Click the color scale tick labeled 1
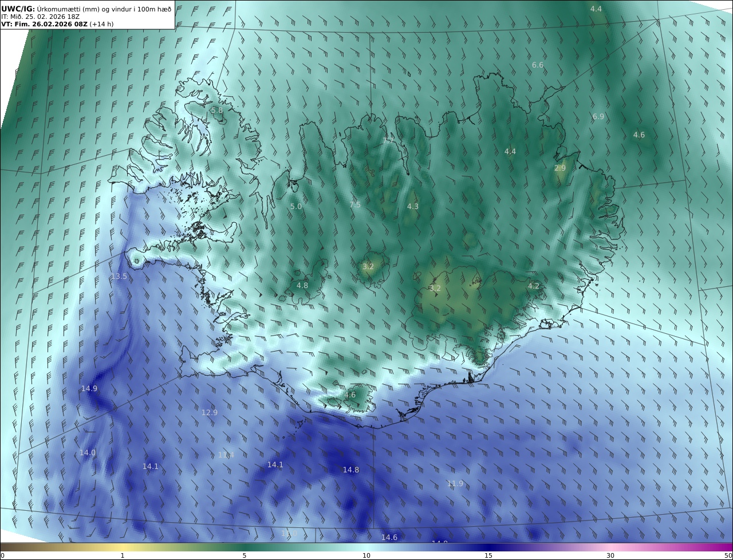This screenshot has width=733, height=560. click(123, 555)
